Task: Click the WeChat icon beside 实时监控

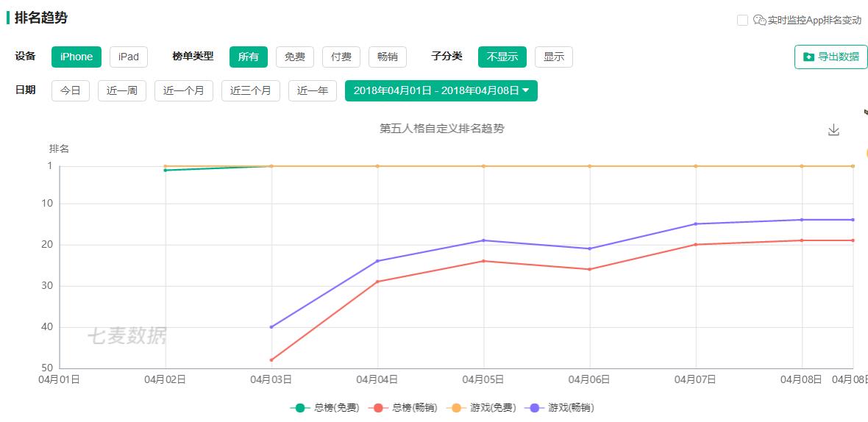Action: (759, 20)
